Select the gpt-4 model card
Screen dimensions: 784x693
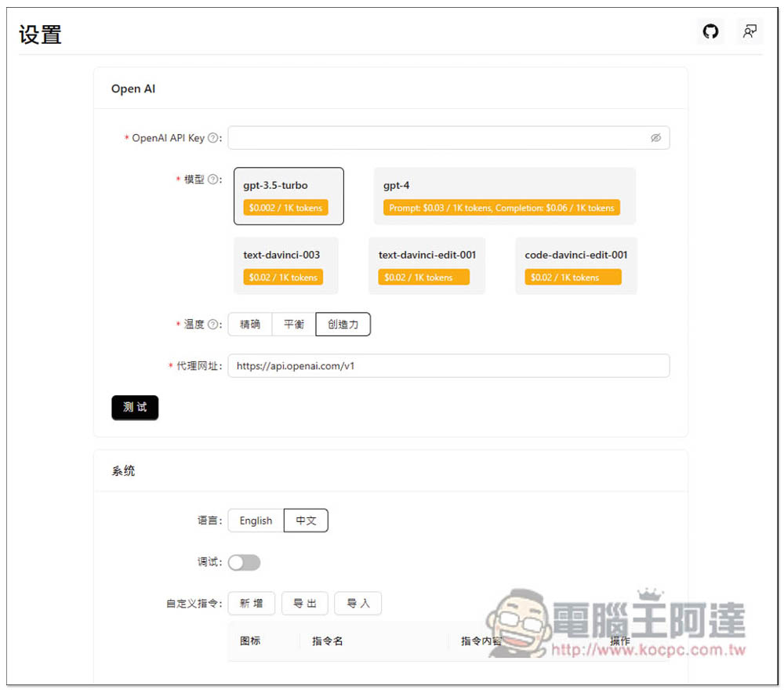(x=504, y=196)
